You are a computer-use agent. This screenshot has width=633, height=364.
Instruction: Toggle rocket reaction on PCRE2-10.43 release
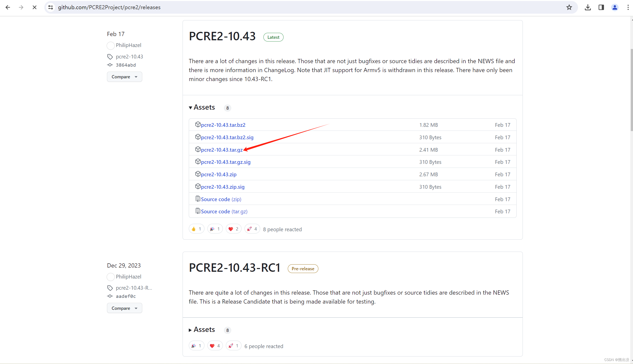click(x=252, y=229)
